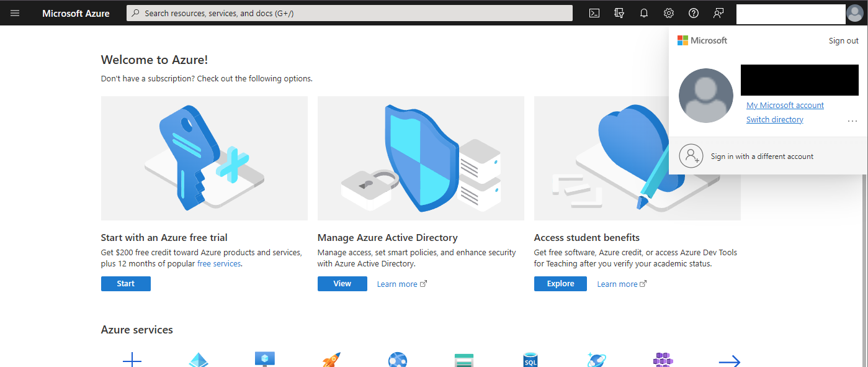Image resolution: width=868 pixels, height=367 pixels.
Task: Open the notifications bell
Action: pos(643,12)
